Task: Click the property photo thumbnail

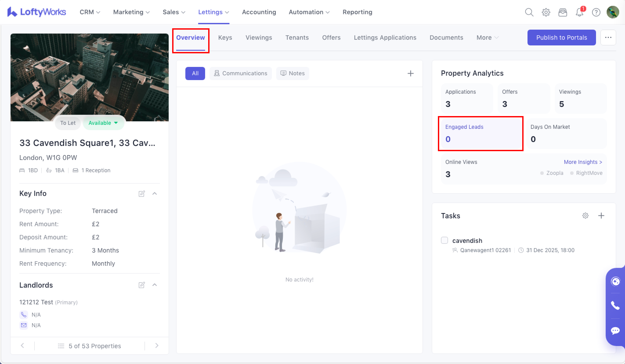Action: (89, 74)
